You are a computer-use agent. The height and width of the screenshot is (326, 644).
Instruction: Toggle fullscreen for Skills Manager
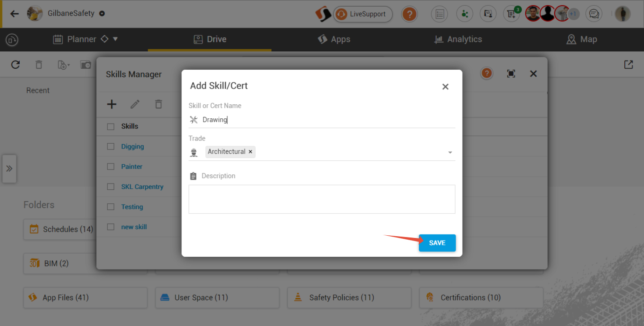click(511, 74)
